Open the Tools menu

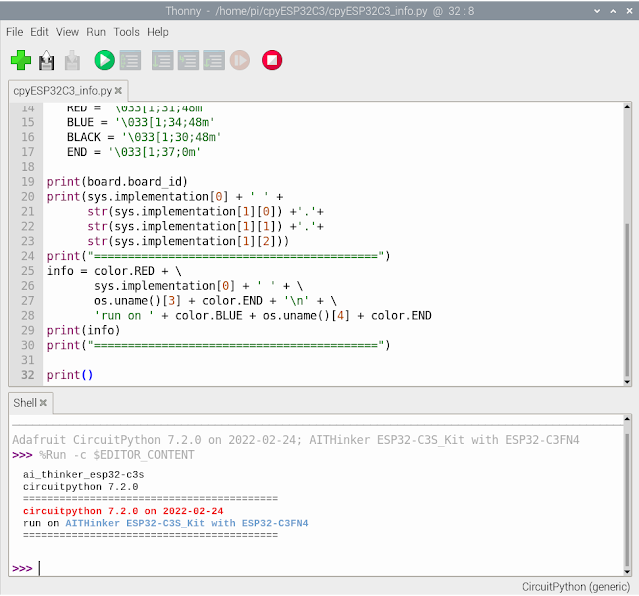pyautogui.click(x=126, y=32)
